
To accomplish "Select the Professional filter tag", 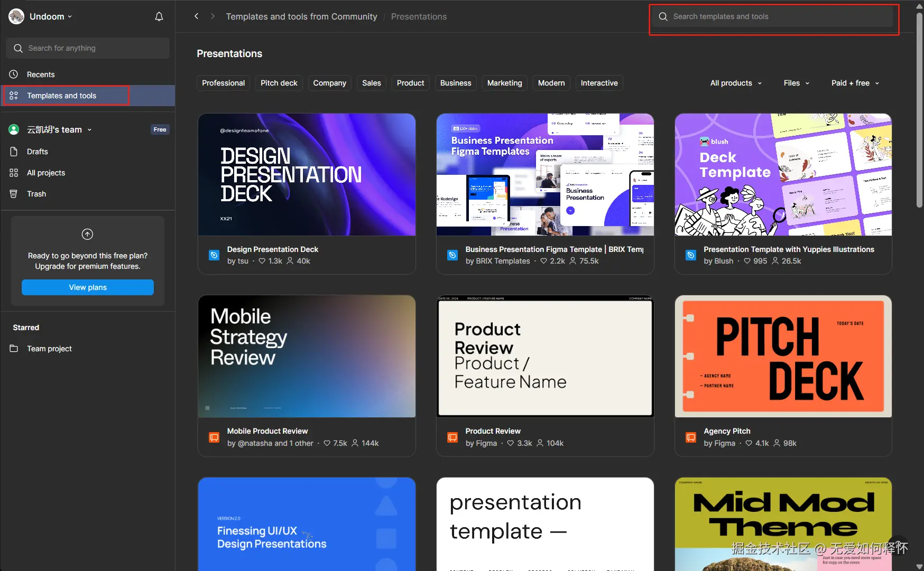I will coord(223,83).
